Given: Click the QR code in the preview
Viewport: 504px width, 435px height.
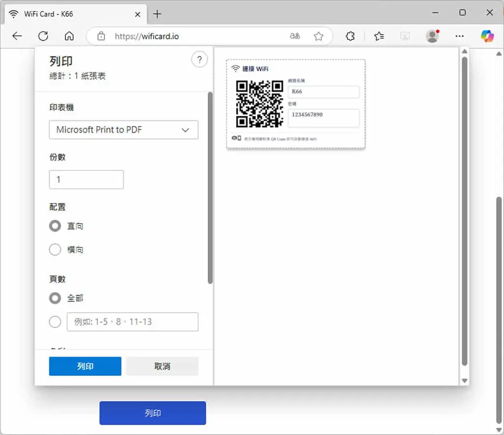Looking at the screenshot, I should (260, 104).
